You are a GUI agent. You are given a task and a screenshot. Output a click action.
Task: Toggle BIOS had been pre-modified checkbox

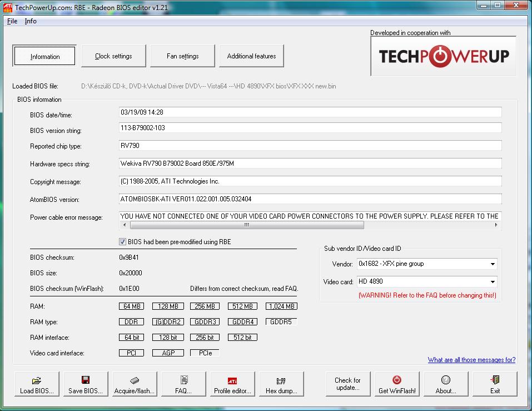pyautogui.click(x=122, y=241)
